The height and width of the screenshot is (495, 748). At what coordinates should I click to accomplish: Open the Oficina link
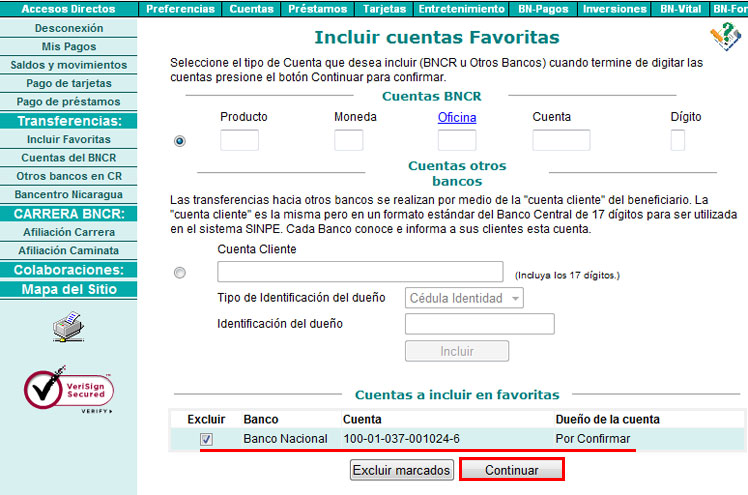pyautogui.click(x=457, y=117)
